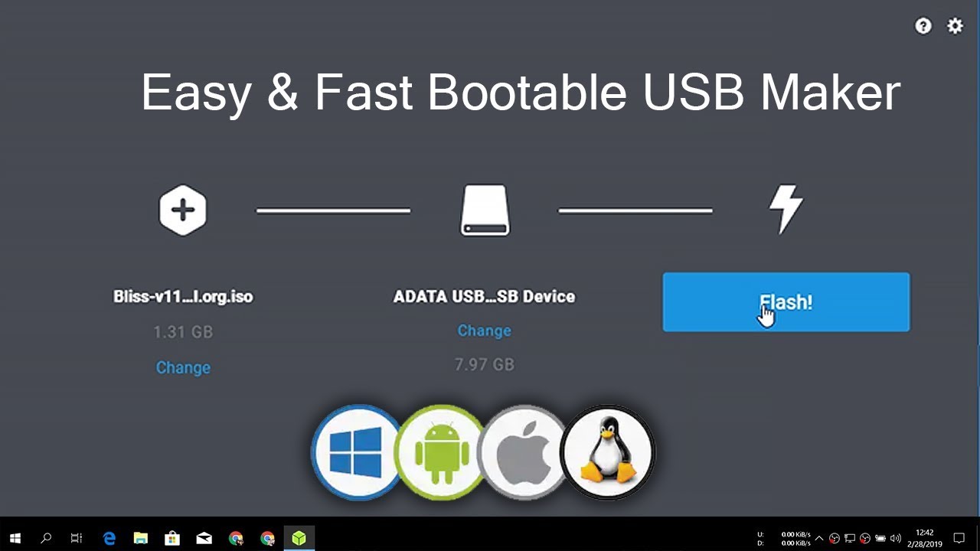Click the 1.31 GB image size text

[x=183, y=332]
